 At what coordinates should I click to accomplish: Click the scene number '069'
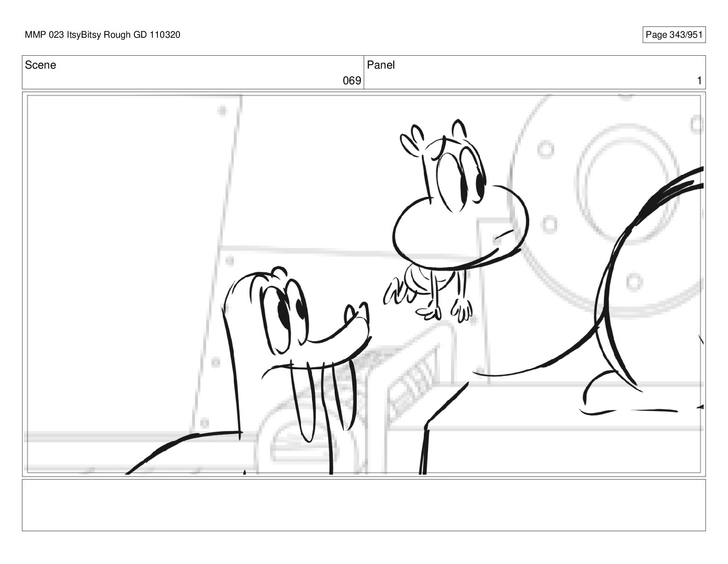point(352,81)
